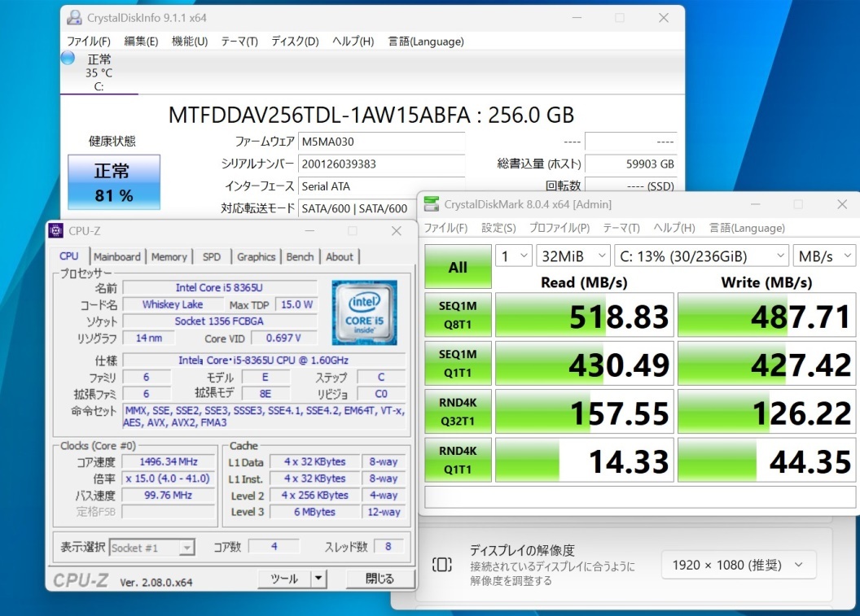The height and width of the screenshot is (616, 860).
Task: Click the 430.49 read result
Action: pos(585,363)
